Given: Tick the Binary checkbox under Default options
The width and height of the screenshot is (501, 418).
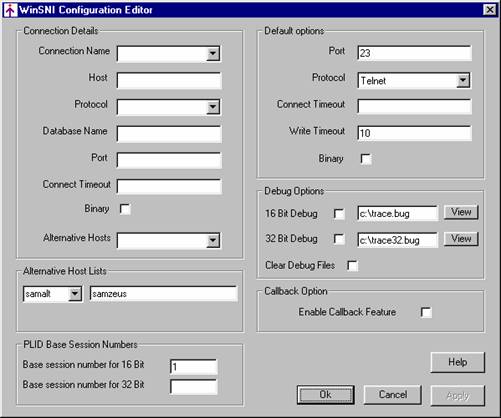Looking at the screenshot, I should coord(366,159).
